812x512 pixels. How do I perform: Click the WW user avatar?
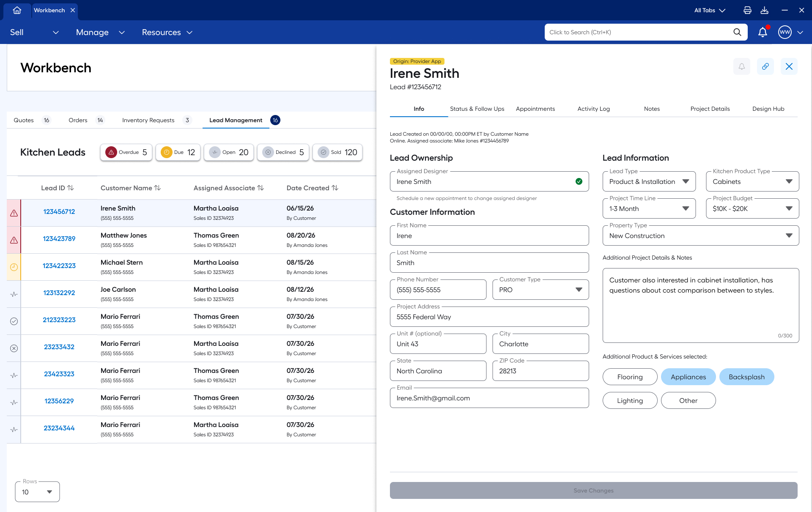pyautogui.click(x=785, y=32)
